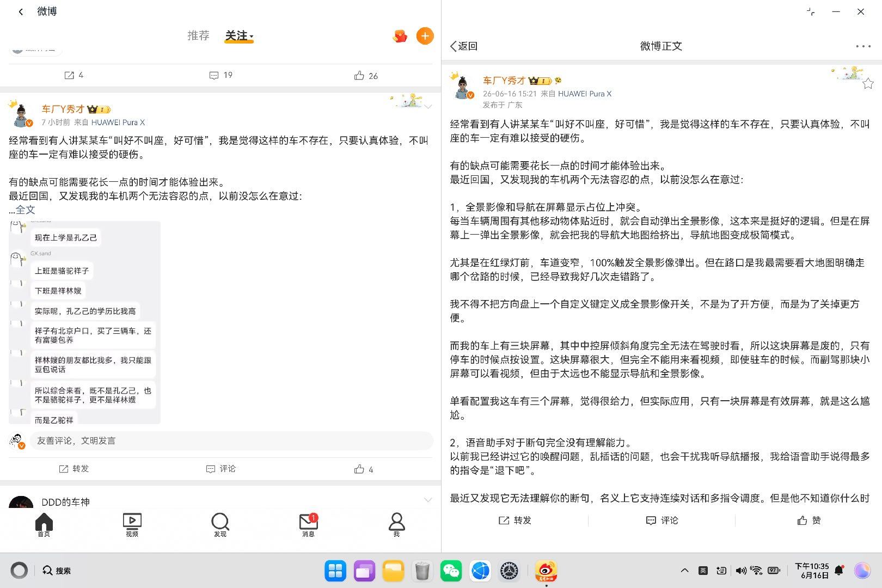Click 转发 at bottom of 微博正文
This screenshot has width=882, height=588.
(x=515, y=520)
